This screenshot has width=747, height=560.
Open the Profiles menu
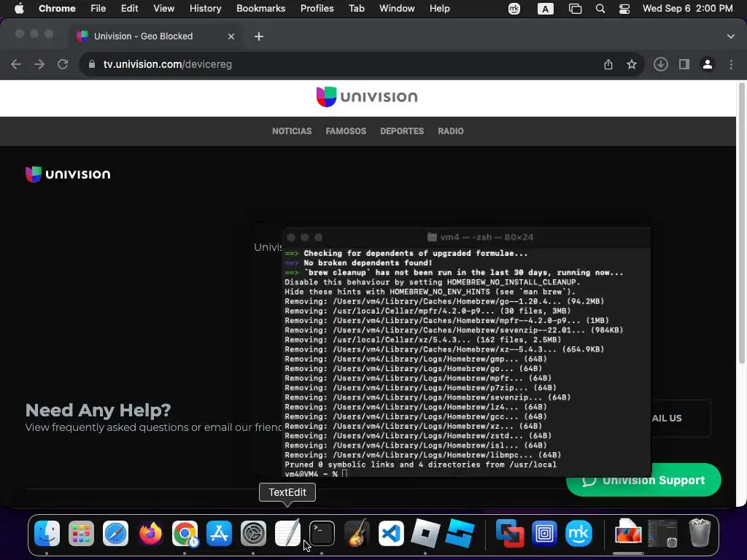tap(317, 9)
